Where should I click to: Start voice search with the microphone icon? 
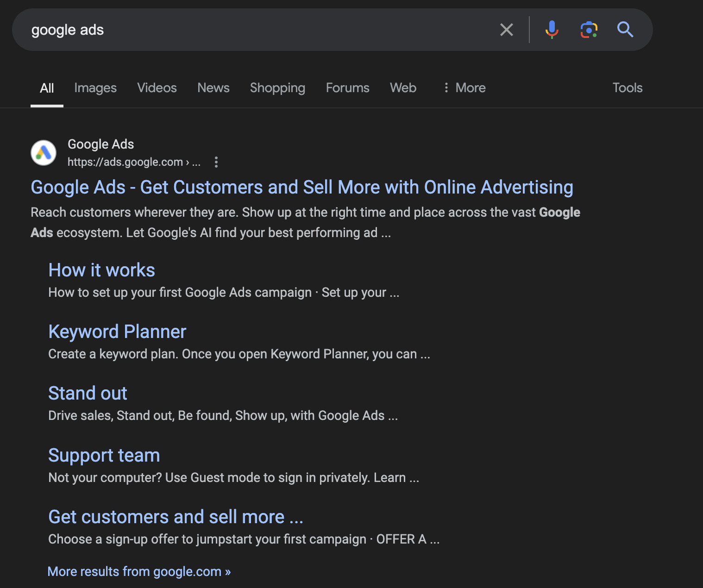tap(552, 30)
